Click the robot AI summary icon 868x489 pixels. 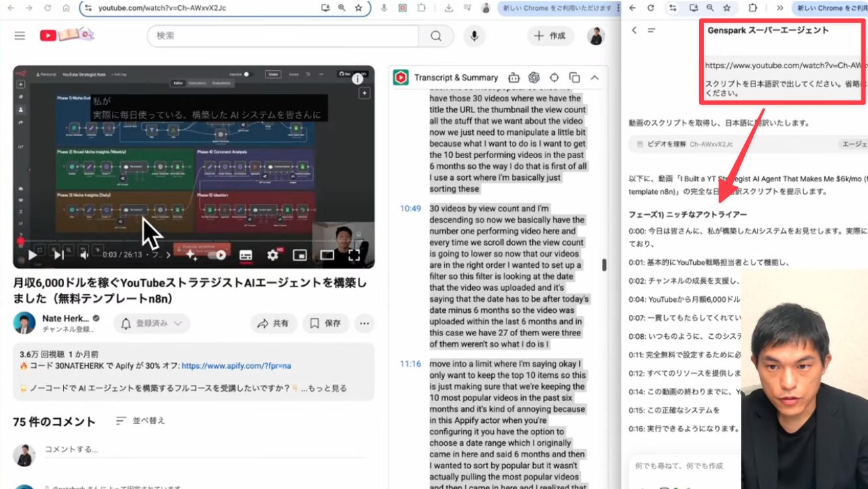(x=514, y=77)
